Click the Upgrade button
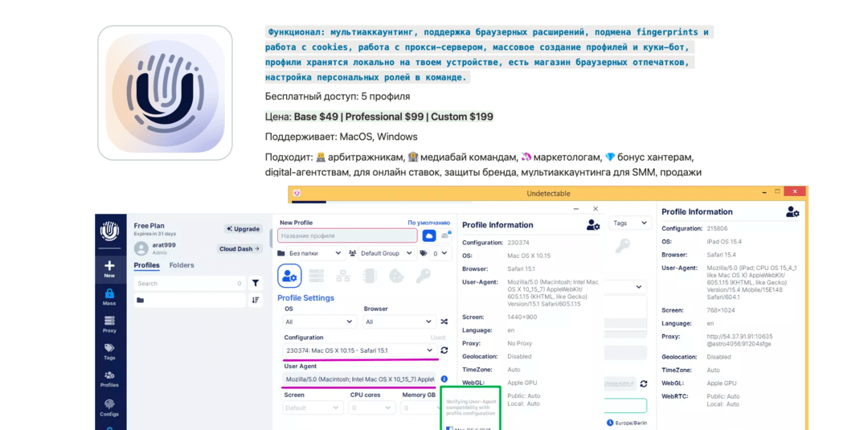 tap(243, 229)
